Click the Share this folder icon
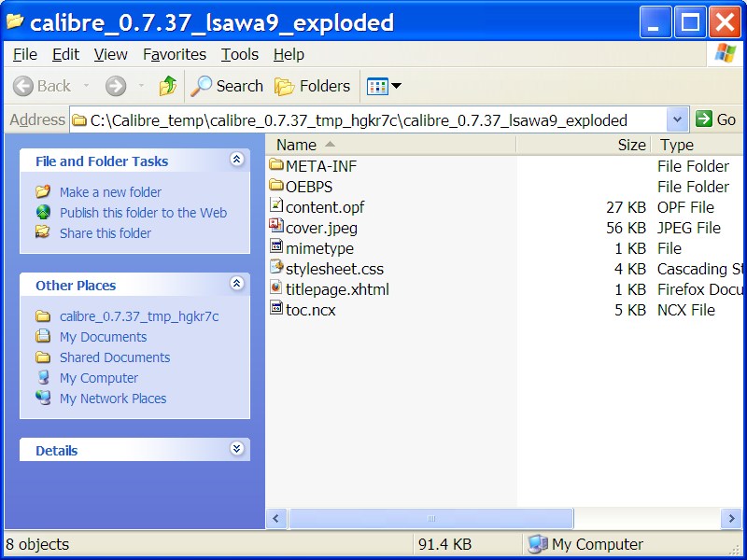Viewport: 747px width, 560px height. pos(43,232)
